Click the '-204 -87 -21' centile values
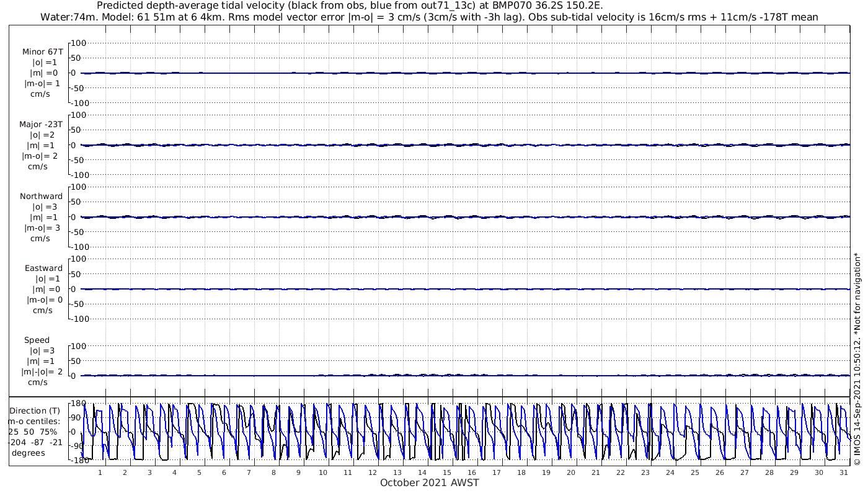This screenshot has width=868, height=496. point(35,442)
